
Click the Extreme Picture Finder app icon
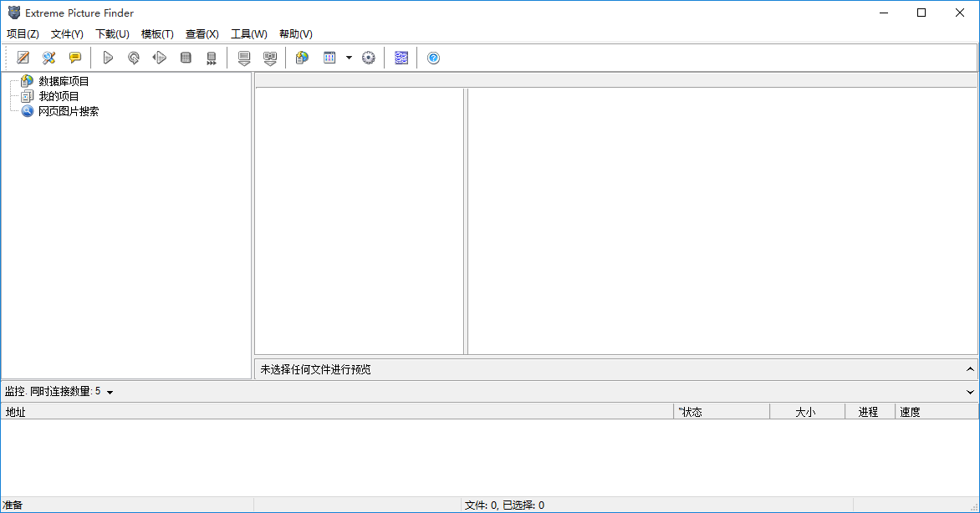click(13, 13)
